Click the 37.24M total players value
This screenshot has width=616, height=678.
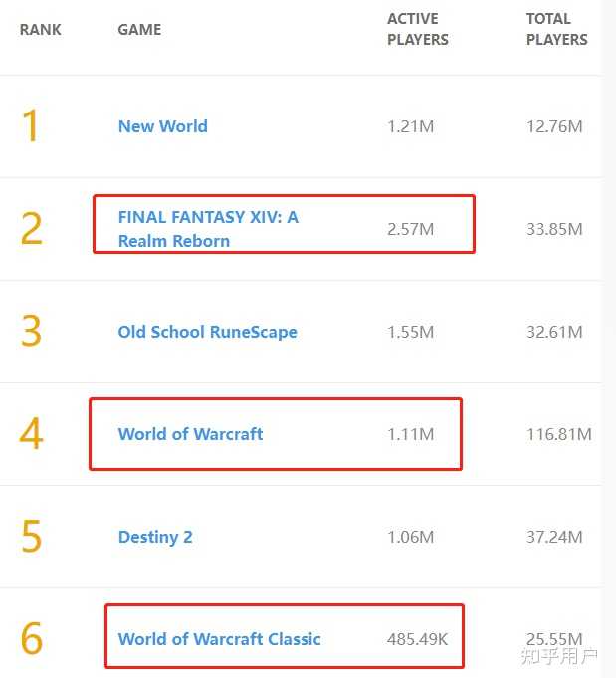click(554, 537)
